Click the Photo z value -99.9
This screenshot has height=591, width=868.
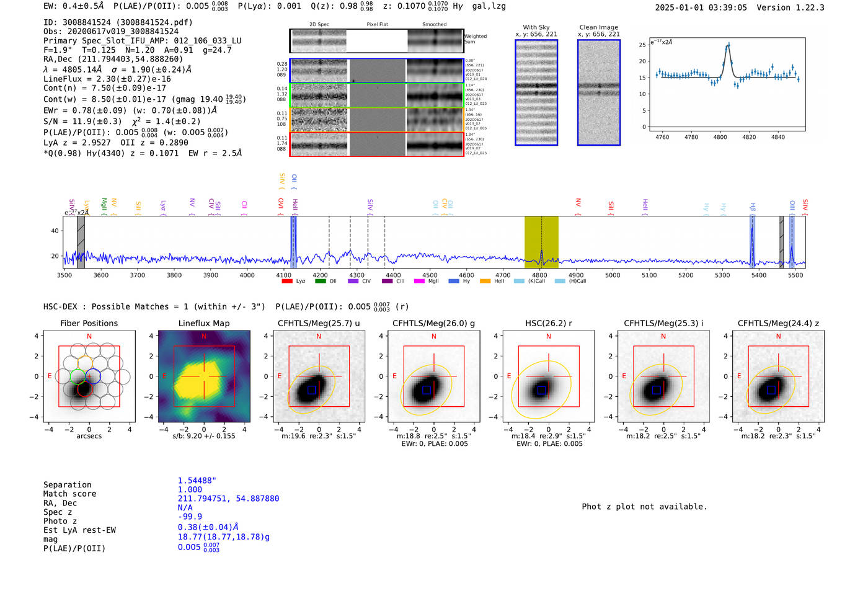[190, 517]
